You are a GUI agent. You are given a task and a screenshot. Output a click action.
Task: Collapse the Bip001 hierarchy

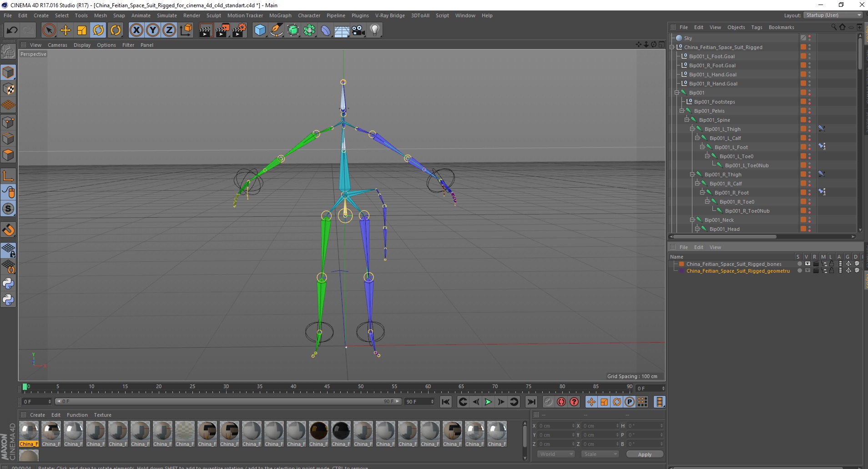pos(676,93)
